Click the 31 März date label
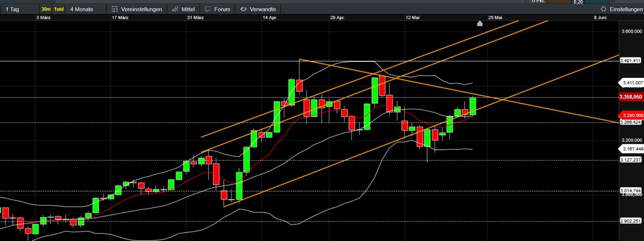Viewport: 644px width, 241px height. pos(196,18)
